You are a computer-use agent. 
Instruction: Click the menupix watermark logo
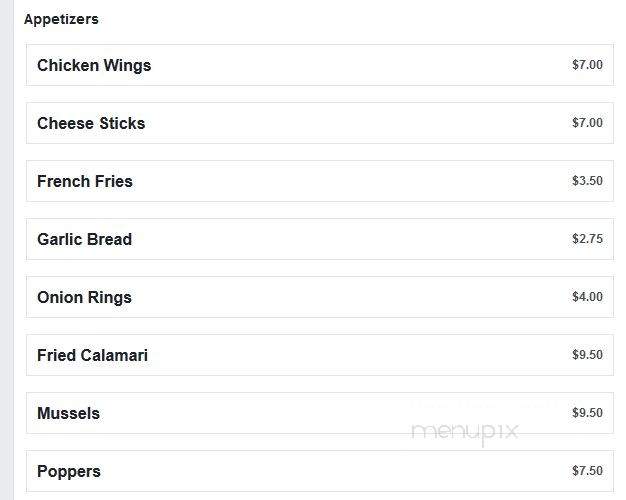coord(465,434)
